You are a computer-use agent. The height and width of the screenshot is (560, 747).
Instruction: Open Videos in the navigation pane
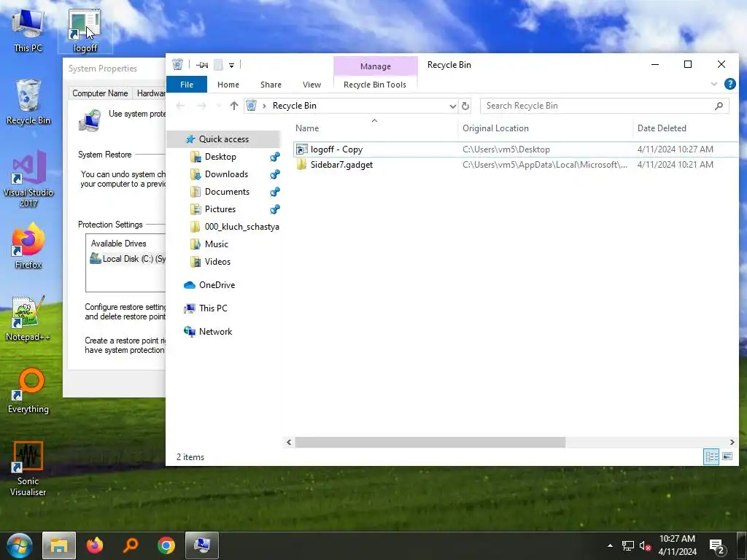[217, 262]
